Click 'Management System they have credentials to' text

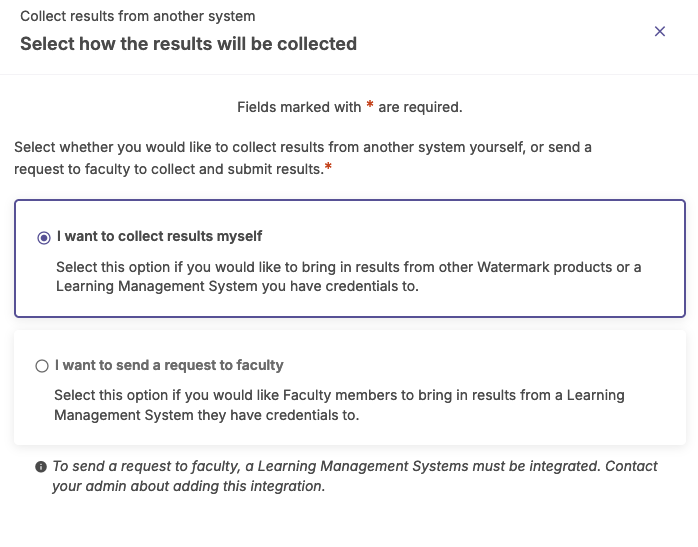click(207, 415)
